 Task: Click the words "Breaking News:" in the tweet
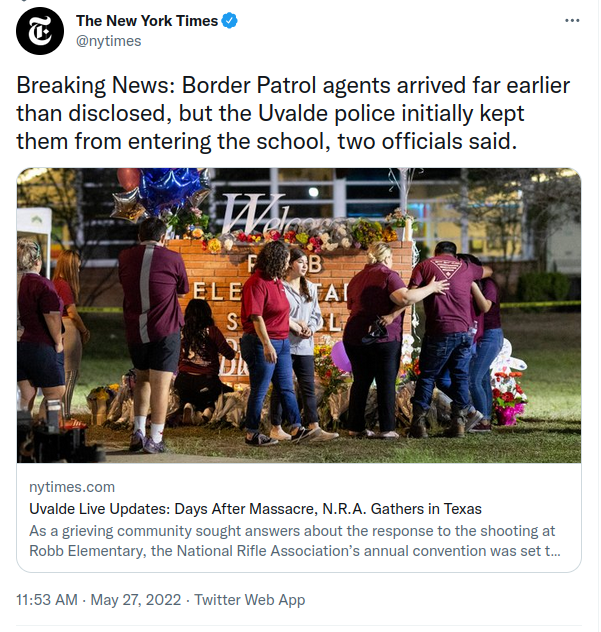pyautogui.click(x=96, y=85)
